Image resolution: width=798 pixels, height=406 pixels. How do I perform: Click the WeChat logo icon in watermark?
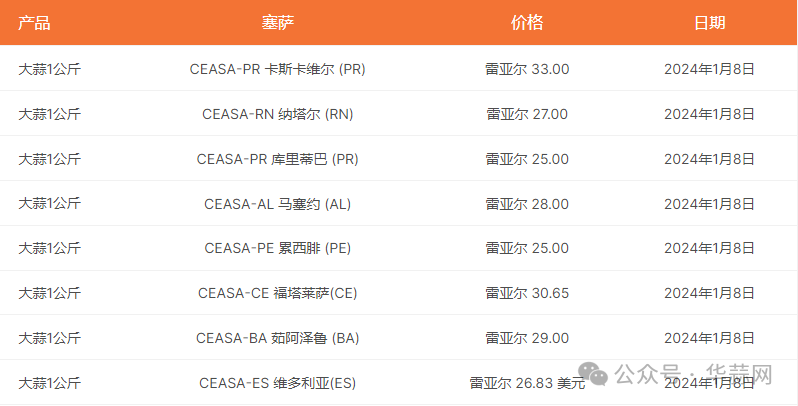(x=593, y=374)
